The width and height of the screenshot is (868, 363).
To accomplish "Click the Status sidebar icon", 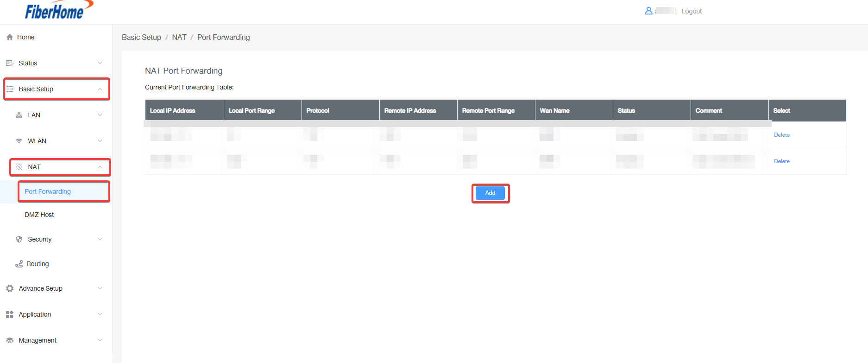I will pos(10,63).
